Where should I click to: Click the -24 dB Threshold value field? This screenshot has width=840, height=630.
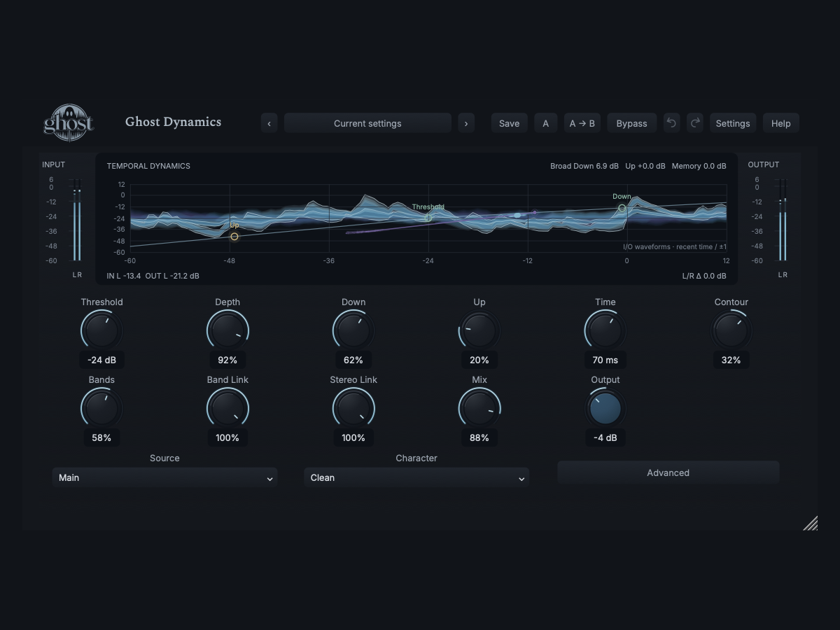pyautogui.click(x=101, y=360)
